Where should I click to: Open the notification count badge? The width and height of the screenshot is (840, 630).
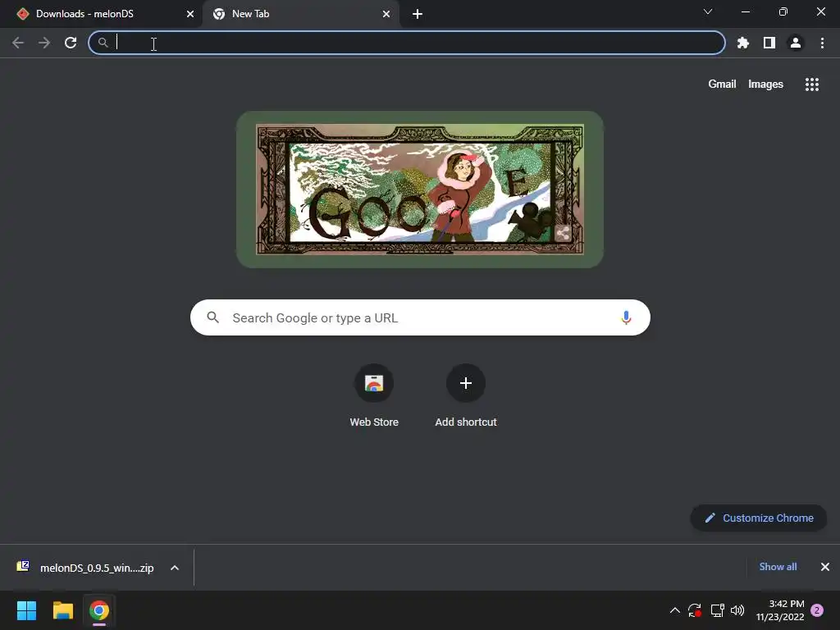[817, 610]
